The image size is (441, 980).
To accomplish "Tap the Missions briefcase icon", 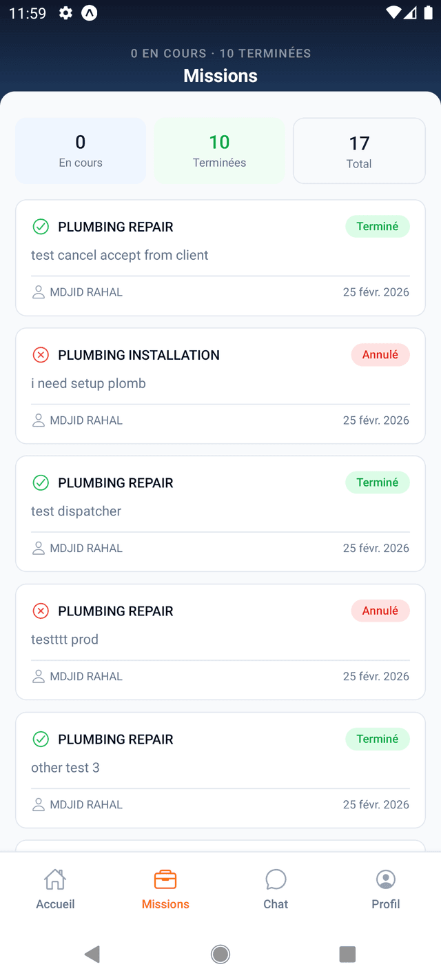I will click(165, 879).
